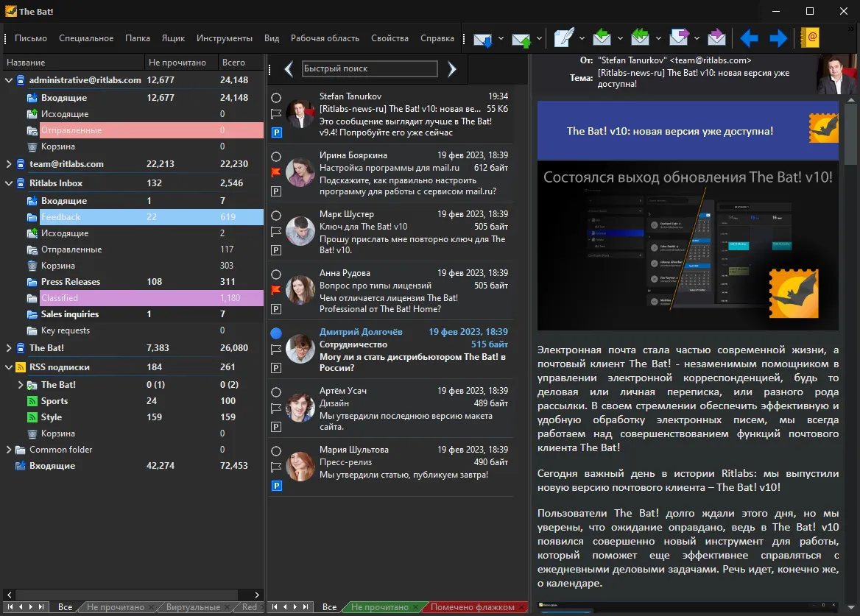
Task: Remove the red flag on Ирина Бояркина message
Action: (276, 172)
